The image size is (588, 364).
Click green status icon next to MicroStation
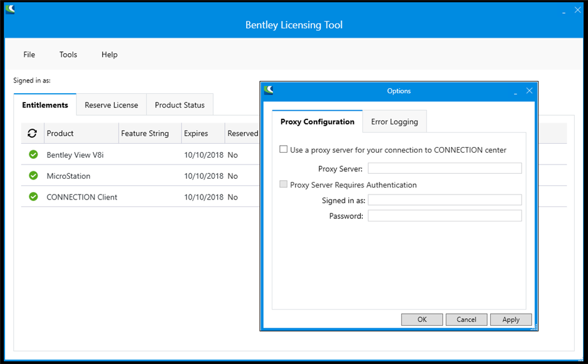[x=33, y=176]
